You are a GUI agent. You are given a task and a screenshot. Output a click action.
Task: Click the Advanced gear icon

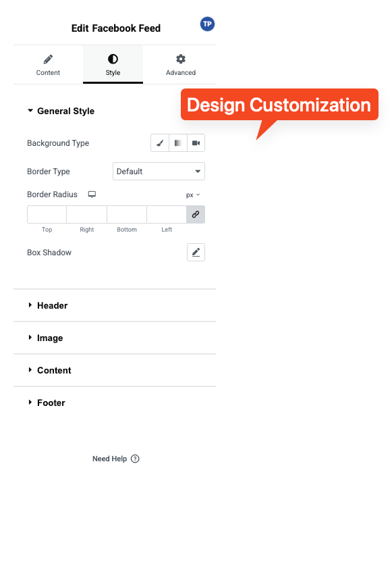181,59
